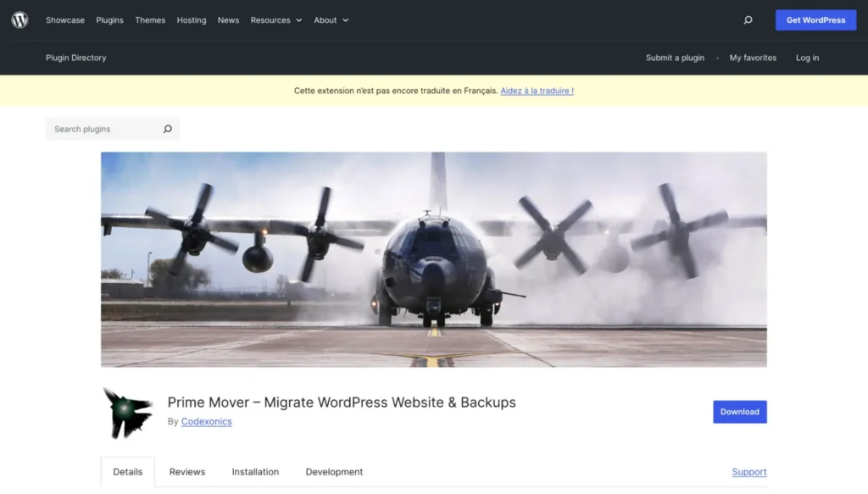Click the Get WordPress button
Screen dimensions: 868x494
point(816,20)
